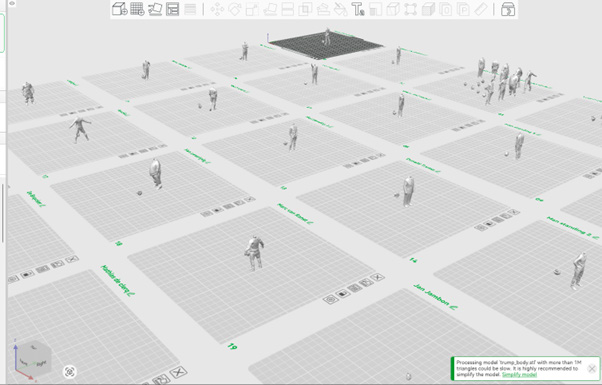Open the Assembly view icon at the toolbar end
This screenshot has width=602, height=385.
point(508,9)
